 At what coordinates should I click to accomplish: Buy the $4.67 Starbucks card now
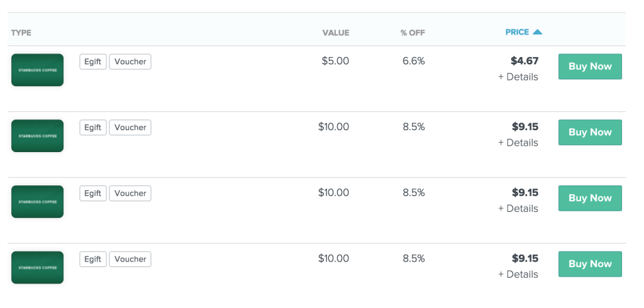click(x=590, y=67)
